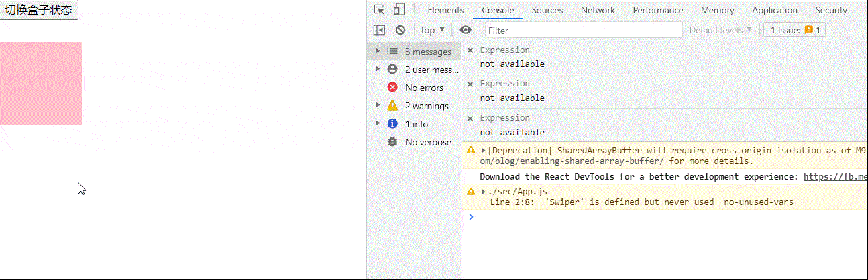This screenshot has width=868, height=280.
Task: Click the user messages avatar icon
Action: click(x=392, y=69)
